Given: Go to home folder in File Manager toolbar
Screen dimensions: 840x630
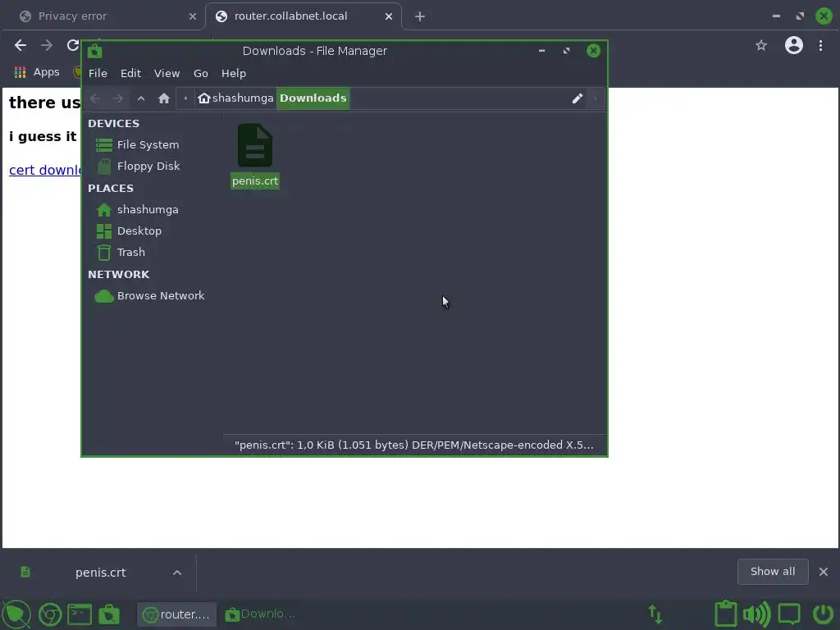Looking at the screenshot, I should click(164, 98).
